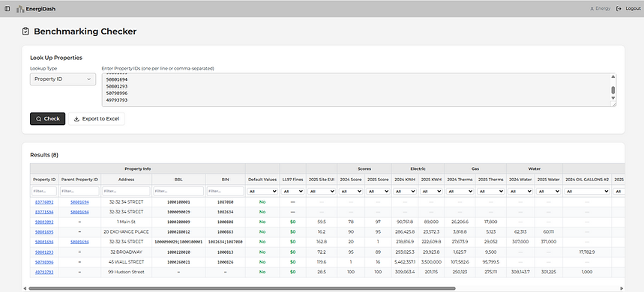The height and width of the screenshot is (292, 644).
Task: Open the 2024 Score filter dropdown
Action: point(351,191)
